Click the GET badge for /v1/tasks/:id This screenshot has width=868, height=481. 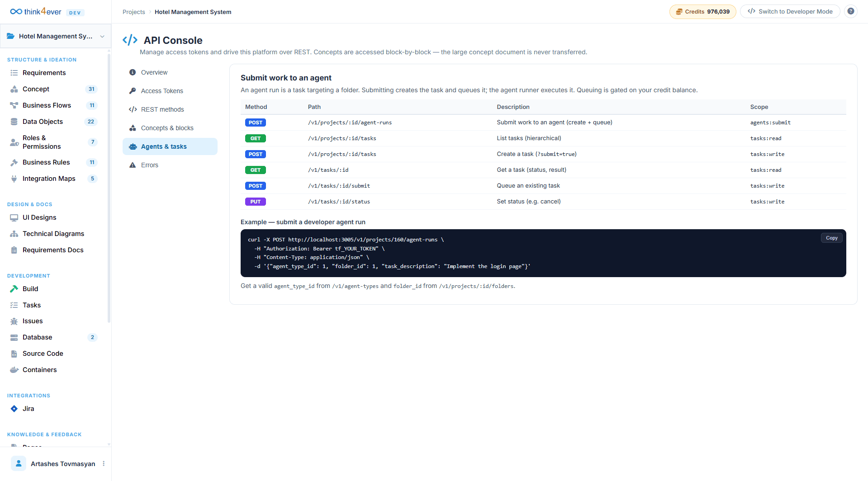(x=255, y=170)
